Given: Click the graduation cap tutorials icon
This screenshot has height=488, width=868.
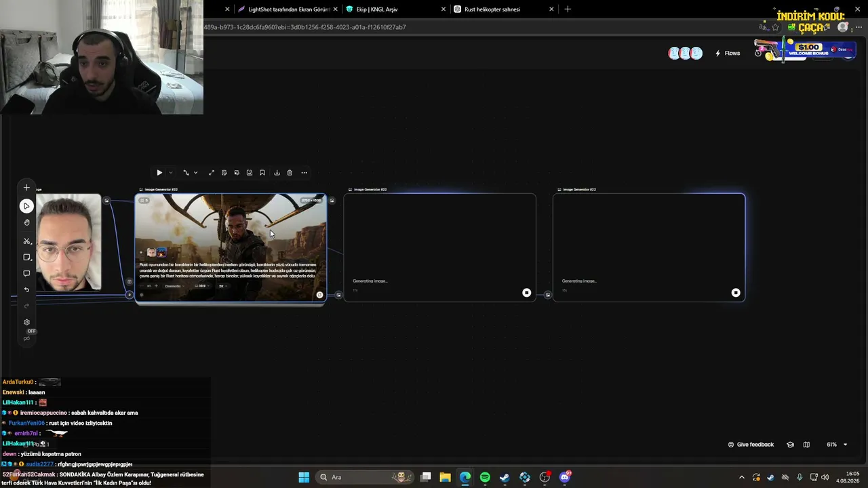Looking at the screenshot, I should [790, 445].
